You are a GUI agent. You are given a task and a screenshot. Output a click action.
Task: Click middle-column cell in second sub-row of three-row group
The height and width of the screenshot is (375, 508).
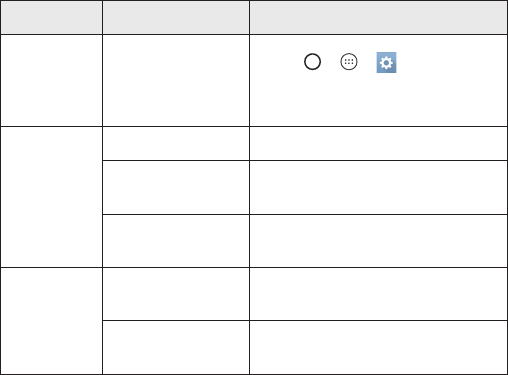coord(176,187)
